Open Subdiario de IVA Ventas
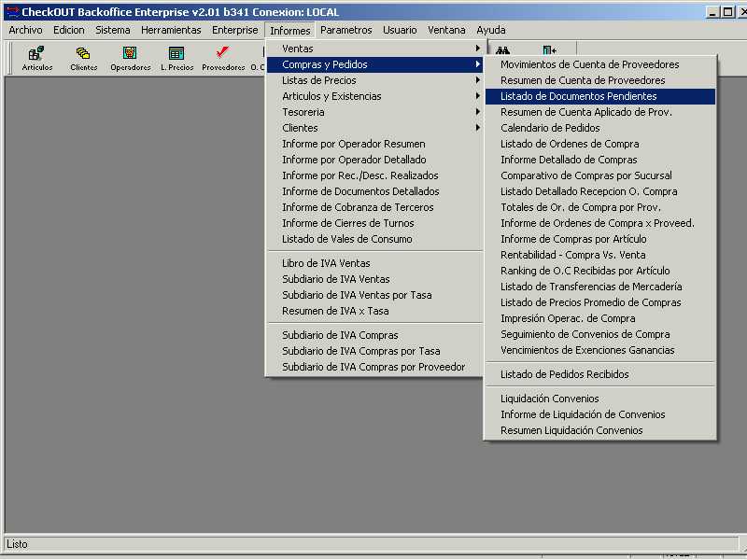 point(374,279)
